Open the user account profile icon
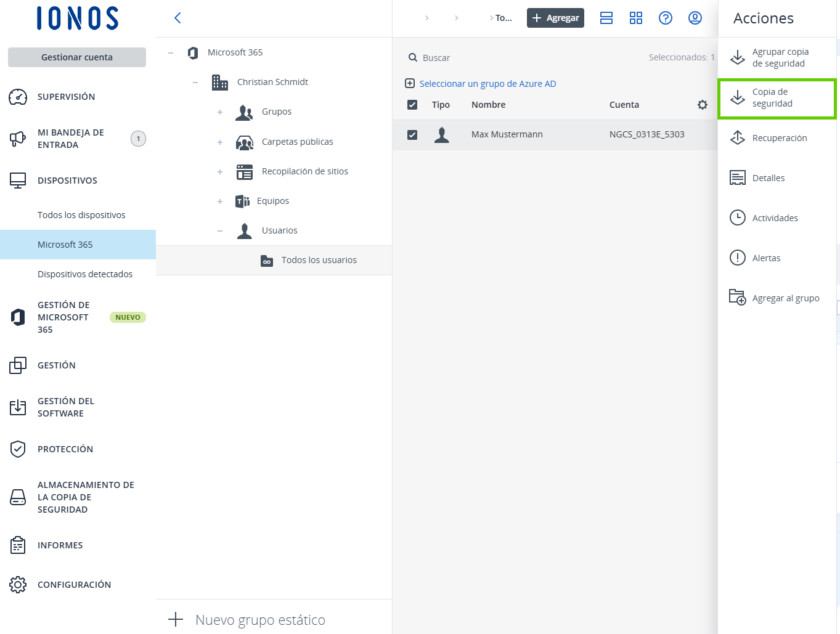840x634 pixels. (695, 18)
